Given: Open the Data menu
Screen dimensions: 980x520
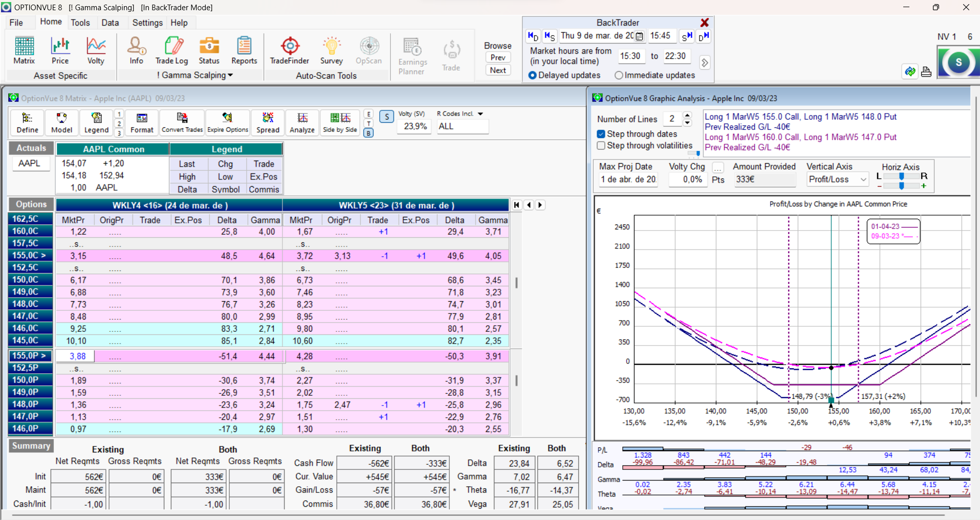Looking at the screenshot, I should point(110,22).
